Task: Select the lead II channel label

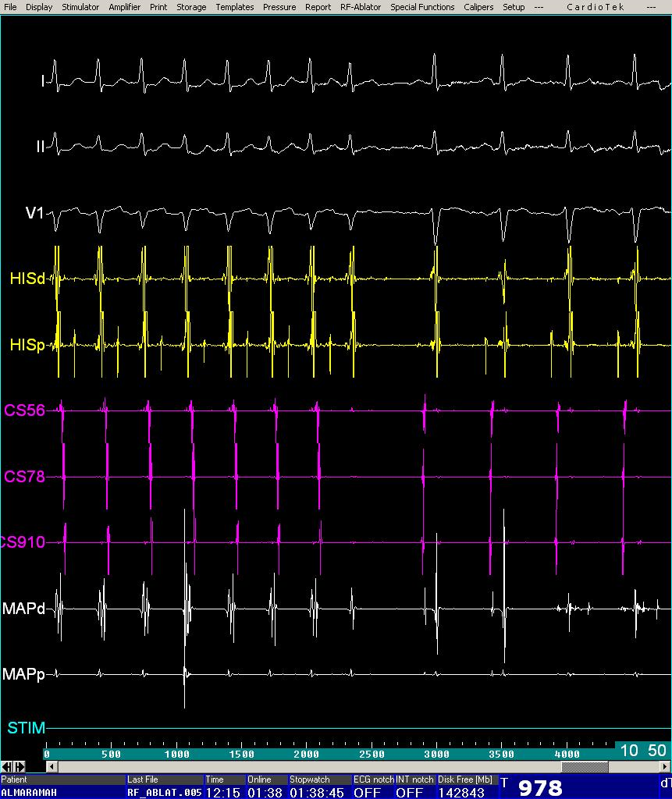Action: (41, 147)
